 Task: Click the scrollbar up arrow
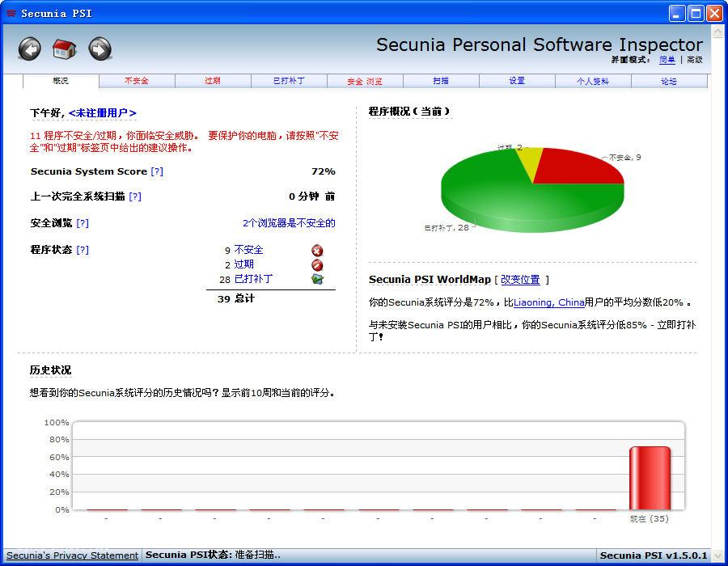[x=717, y=32]
